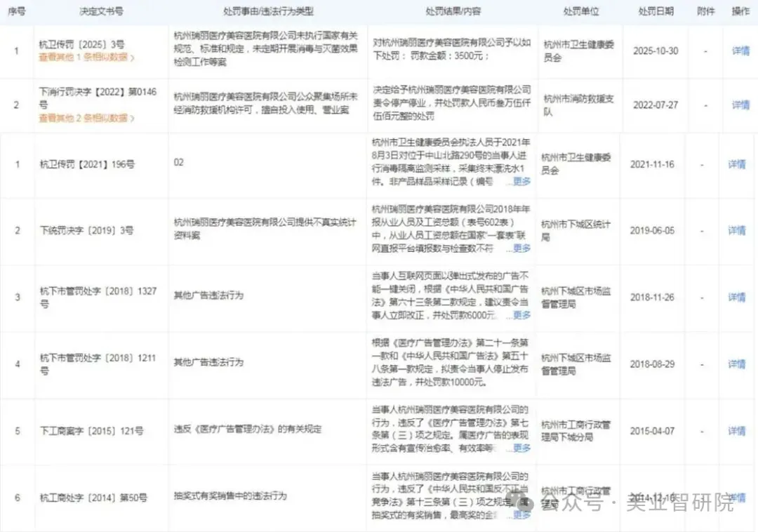The height and width of the screenshot is (532, 758).
Task: Click 杭州市工商行政管理局下城分局 in 2015 row
Action: tap(576, 430)
